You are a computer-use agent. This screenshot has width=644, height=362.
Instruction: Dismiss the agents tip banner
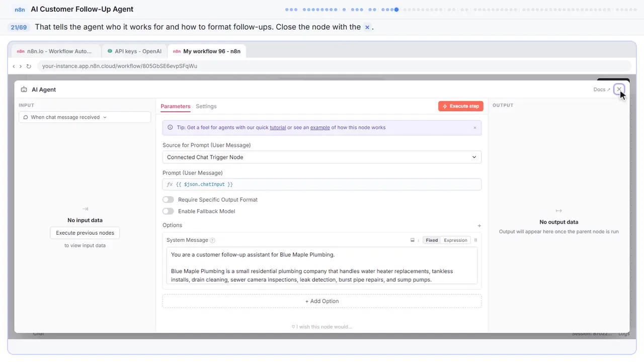(474, 128)
